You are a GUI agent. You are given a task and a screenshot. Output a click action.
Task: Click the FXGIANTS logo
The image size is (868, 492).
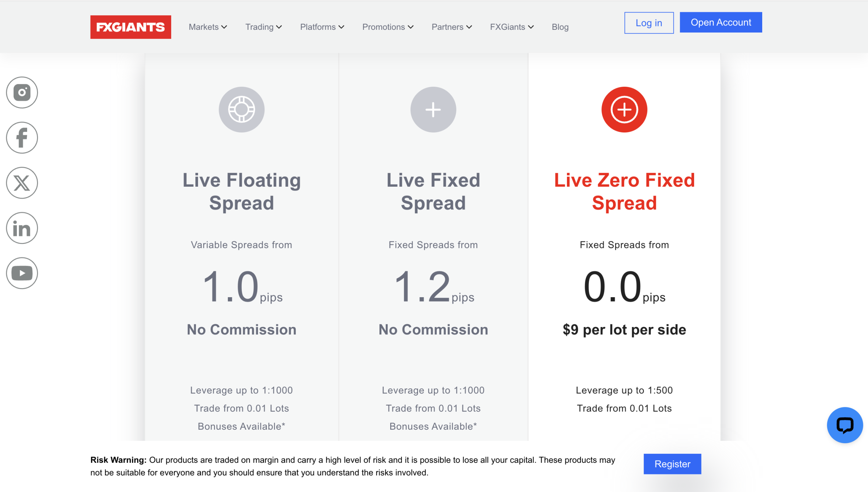[131, 27]
